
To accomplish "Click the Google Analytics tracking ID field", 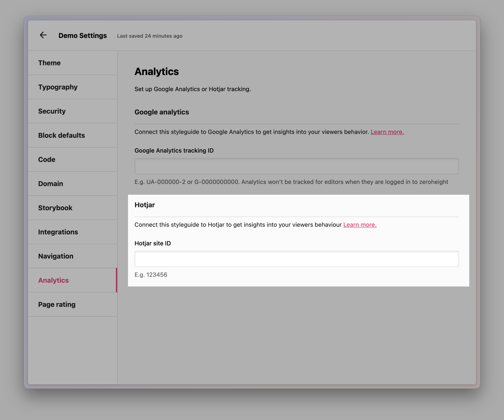I will [x=297, y=166].
